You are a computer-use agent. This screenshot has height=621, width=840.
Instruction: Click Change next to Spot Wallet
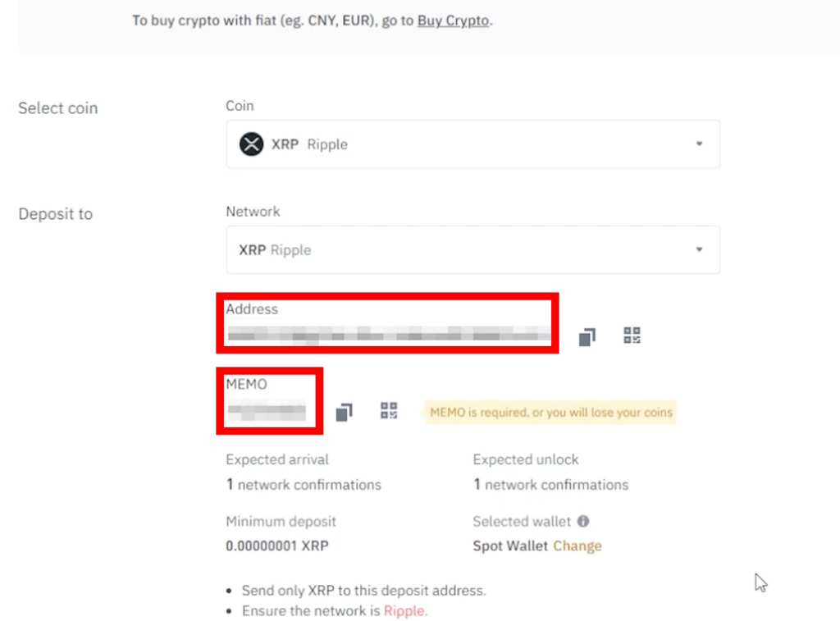[577, 546]
